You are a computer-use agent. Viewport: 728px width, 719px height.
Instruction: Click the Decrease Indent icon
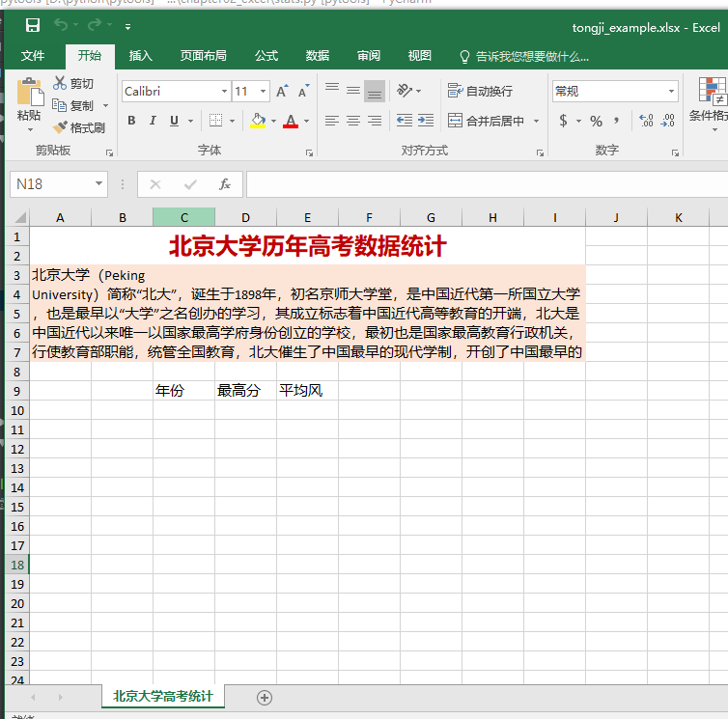point(405,121)
